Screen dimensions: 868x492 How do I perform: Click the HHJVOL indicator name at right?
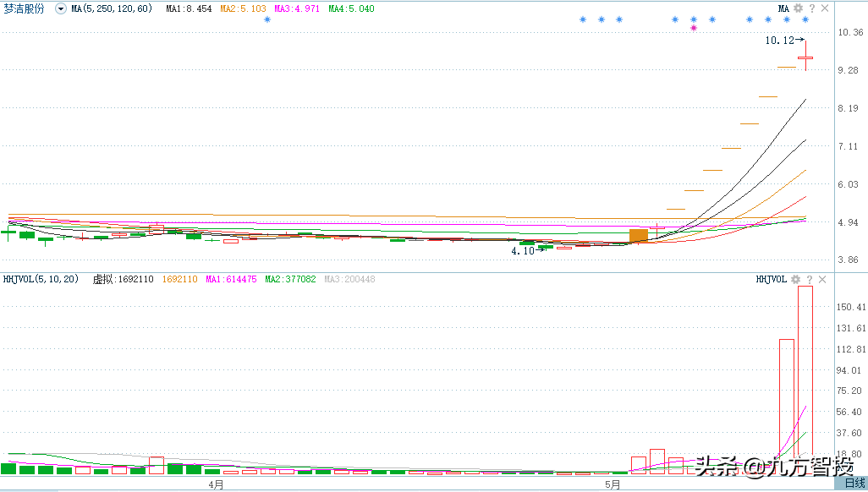pyautogui.click(x=771, y=280)
